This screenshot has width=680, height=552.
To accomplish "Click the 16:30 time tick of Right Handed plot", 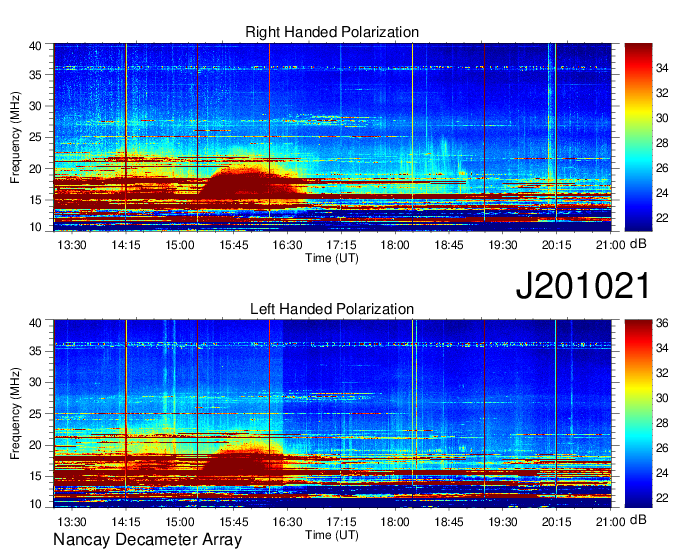I will click(287, 245).
